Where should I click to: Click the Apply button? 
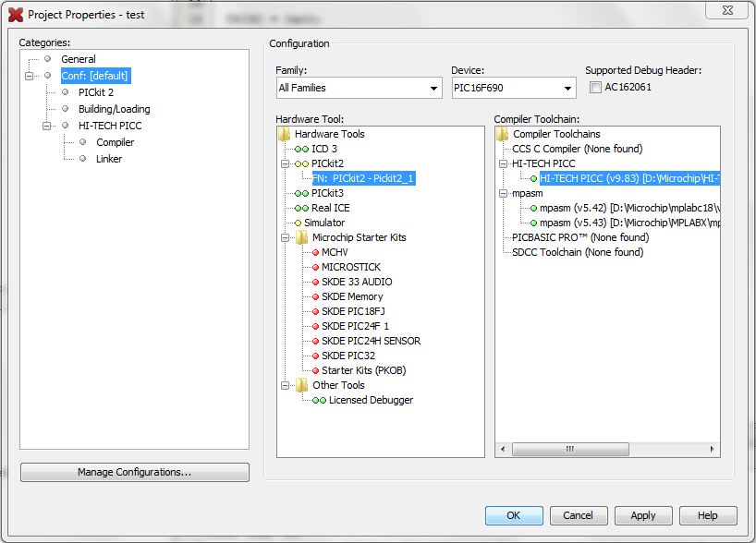[x=642, y=515]
